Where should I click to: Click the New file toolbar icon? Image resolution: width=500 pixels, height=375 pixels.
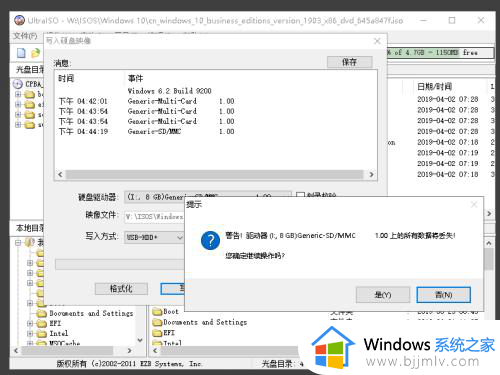21,53
